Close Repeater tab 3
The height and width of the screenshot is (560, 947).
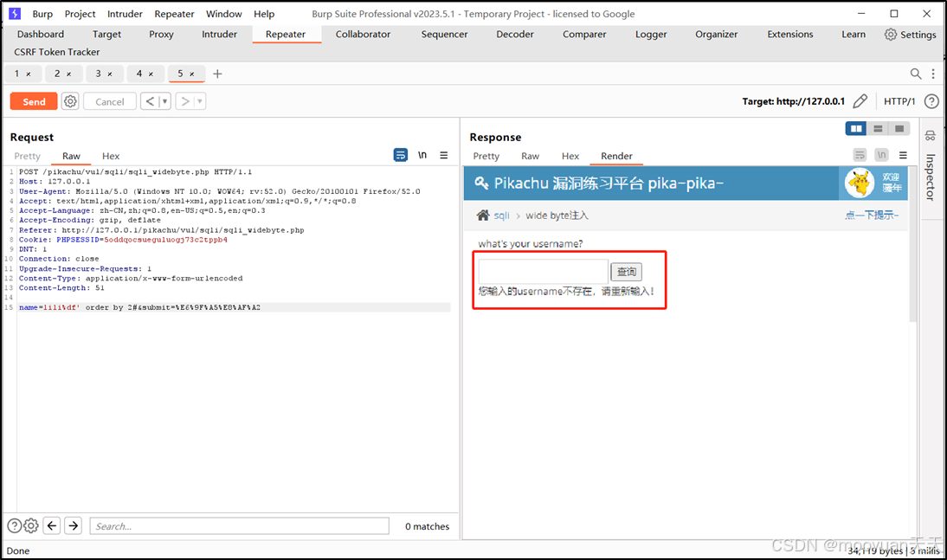(x=110, y=74)
